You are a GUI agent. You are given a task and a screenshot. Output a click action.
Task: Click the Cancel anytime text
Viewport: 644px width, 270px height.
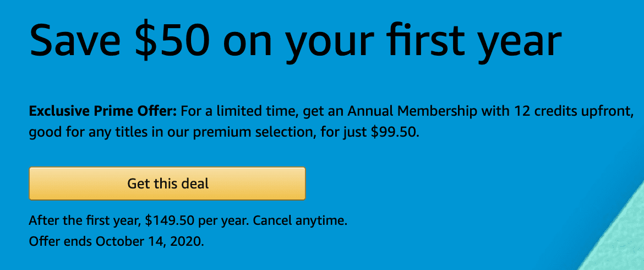pyautogui.click(x=300, y=221)
